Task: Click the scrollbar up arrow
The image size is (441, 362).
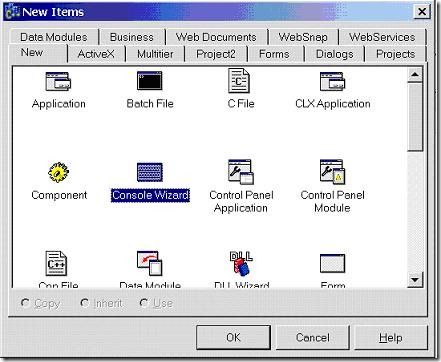Action: pos(415,74)
